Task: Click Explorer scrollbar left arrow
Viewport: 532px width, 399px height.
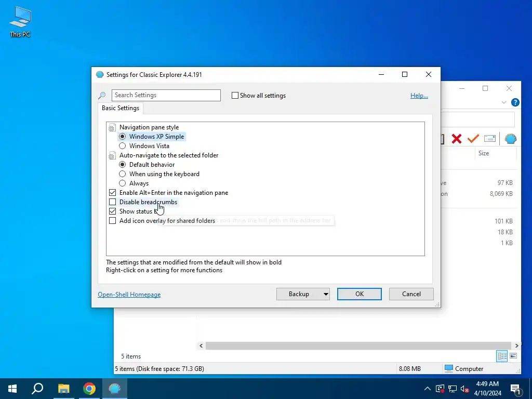Action: click(201, 345)
